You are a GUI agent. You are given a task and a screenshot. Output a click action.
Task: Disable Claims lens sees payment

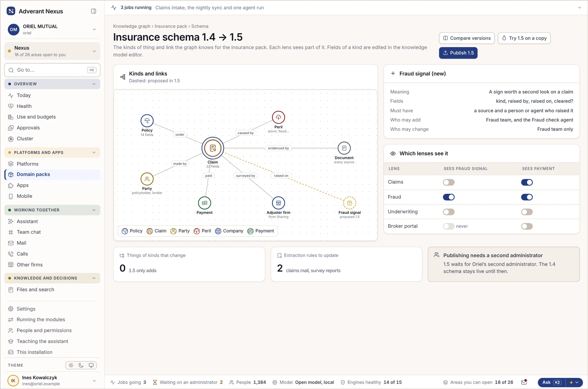(527, 182)
